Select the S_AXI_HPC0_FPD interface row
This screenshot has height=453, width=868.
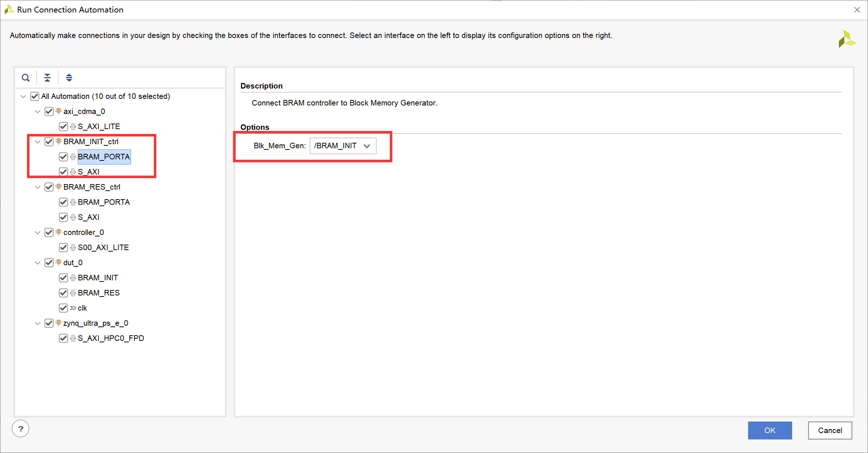point(111,338)
